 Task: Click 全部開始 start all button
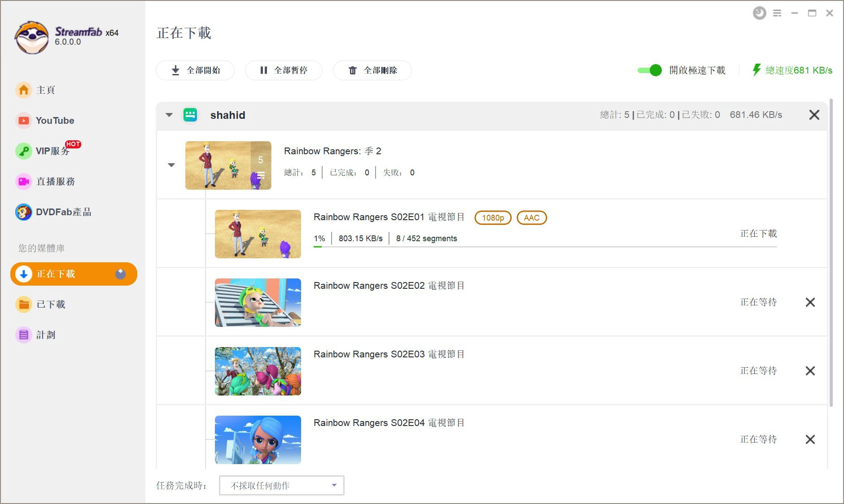point(195,70)
